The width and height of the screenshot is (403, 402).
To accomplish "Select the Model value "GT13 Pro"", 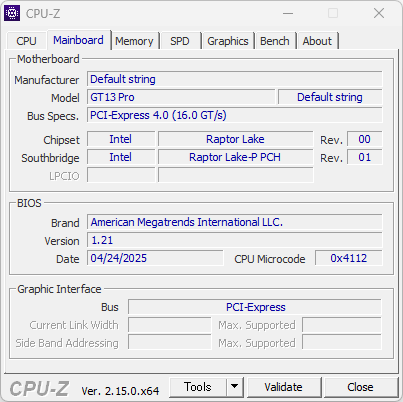I will [x=181, y=97].
